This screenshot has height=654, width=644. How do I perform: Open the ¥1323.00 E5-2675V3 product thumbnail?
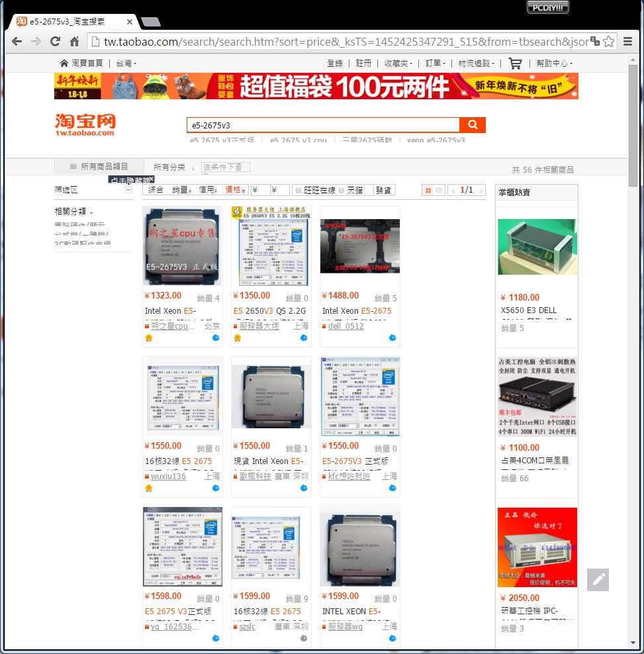pos(182,246)
